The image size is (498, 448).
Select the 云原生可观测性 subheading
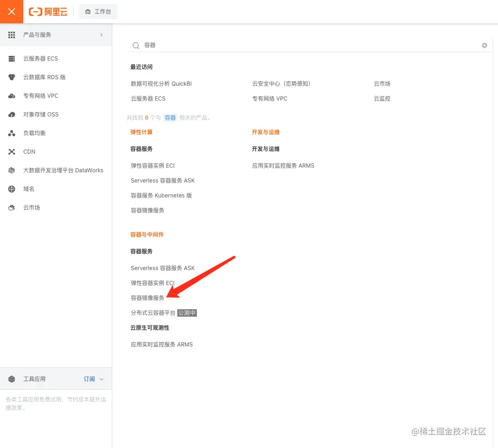click(x=150, y=328)
